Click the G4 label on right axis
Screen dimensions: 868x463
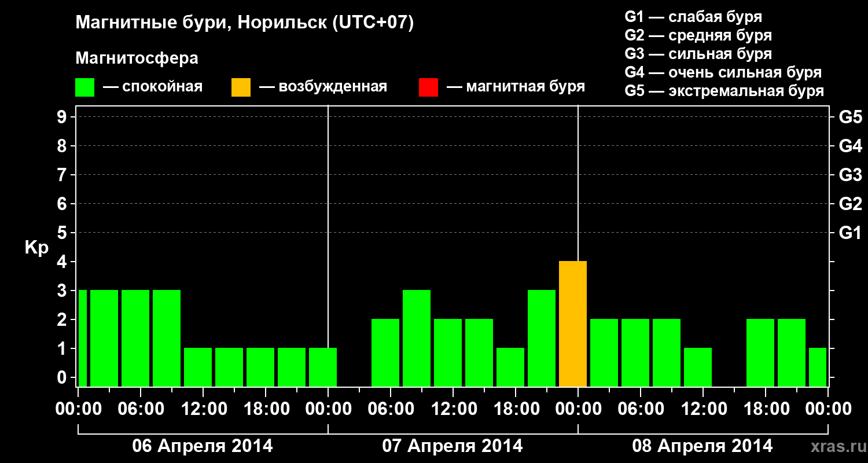coord(850,146)
